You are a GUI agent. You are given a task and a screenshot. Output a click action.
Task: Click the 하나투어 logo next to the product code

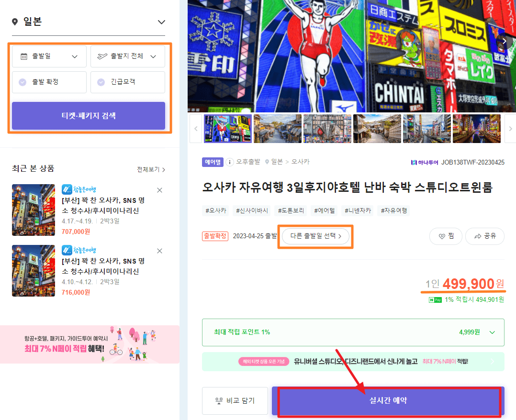point(426,162)
